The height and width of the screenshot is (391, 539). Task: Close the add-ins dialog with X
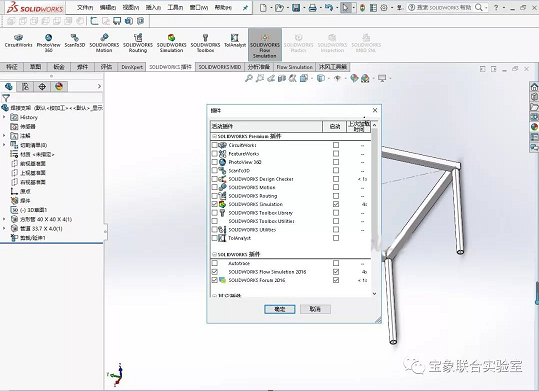point(375,110)
